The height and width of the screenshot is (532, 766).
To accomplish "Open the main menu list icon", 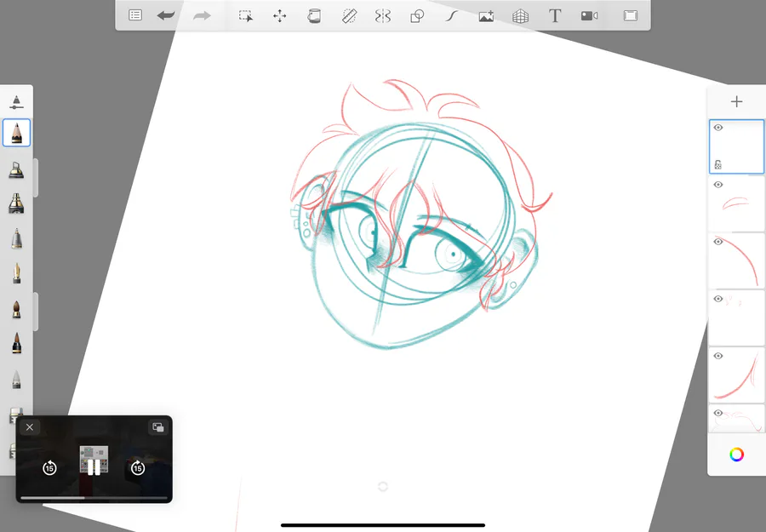I will 135,15.
